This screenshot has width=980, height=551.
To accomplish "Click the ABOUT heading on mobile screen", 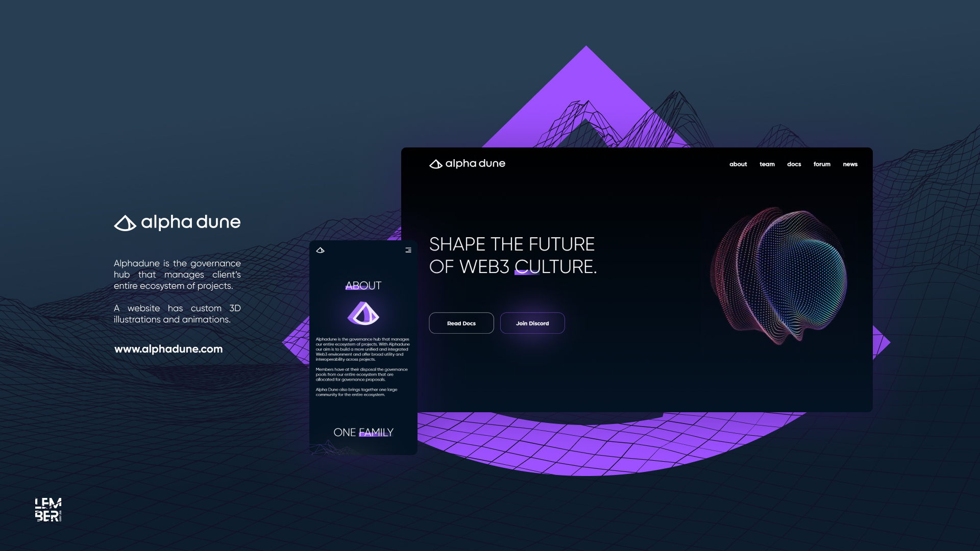I will click(x=363, y=286).
